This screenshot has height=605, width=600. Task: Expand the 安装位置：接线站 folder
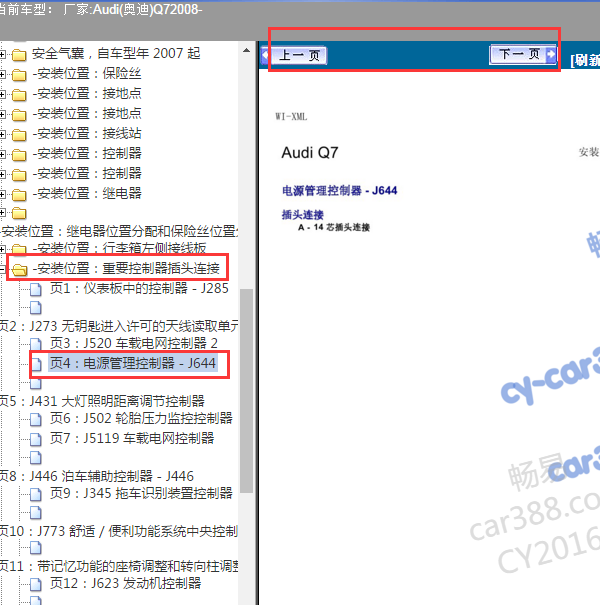[x=2, y=135]
